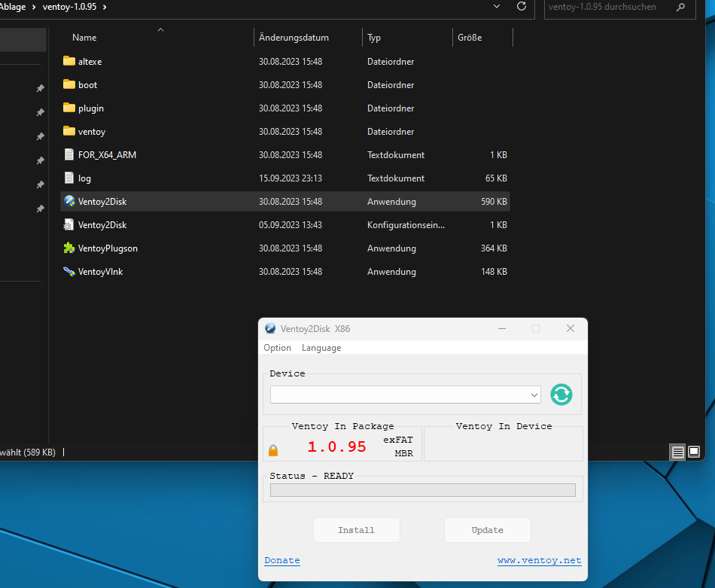Select the altexe folder icon

[68, 61]
